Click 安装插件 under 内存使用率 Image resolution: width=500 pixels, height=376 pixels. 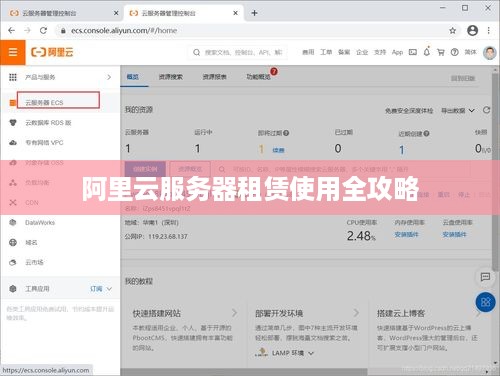pyautogui.click(x=406, y=235)
